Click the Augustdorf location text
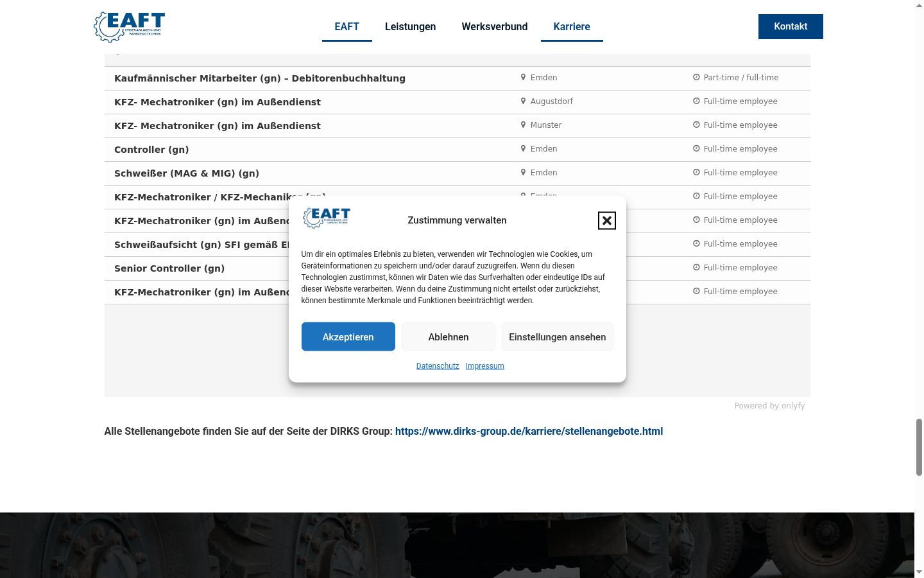This screenshot has height=578, width=924. [552, 101]
